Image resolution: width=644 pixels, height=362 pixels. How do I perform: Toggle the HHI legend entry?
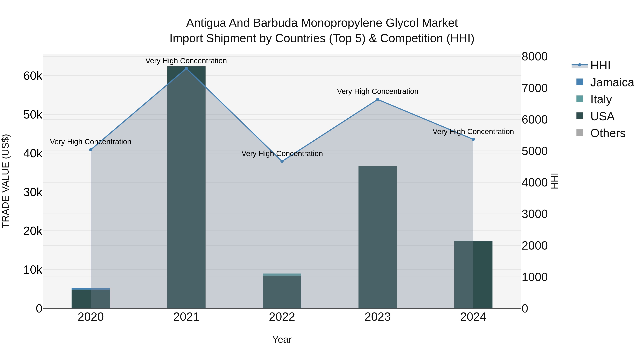pyautogui.click(x=591, y=65)
